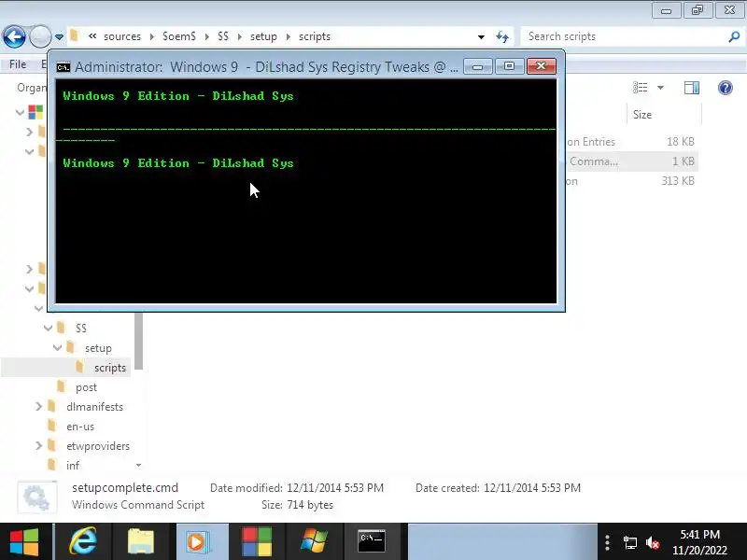Click the top-level collapse chevron by Windows icon
This screenshot has width=747, height=560.
(20, 112)
